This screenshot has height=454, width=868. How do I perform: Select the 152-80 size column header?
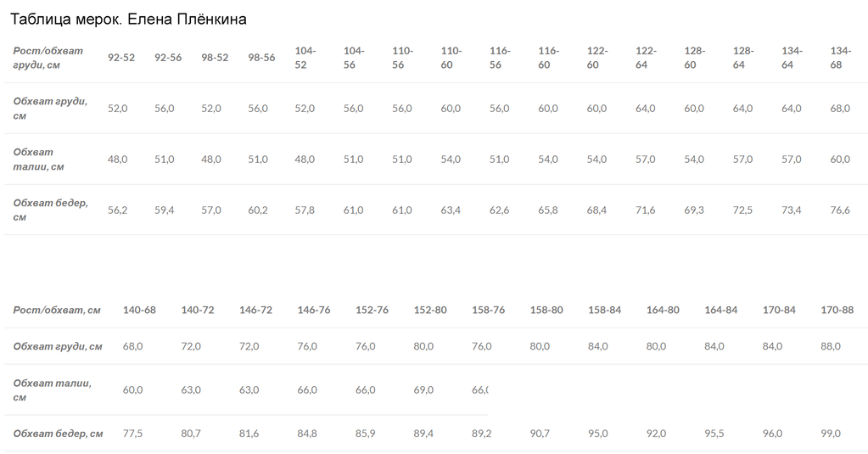(430, 310)
